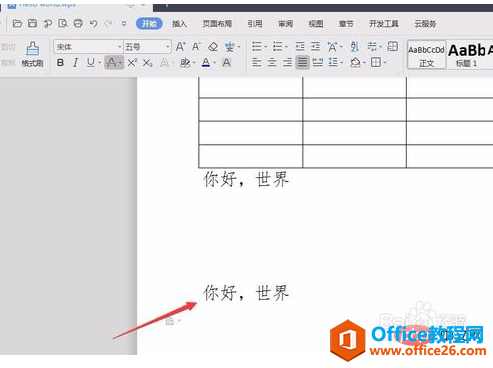The height and width of the screenshot is (368, 493).
Task: Click the line spacing icon
Action: (x=333, y=62)
